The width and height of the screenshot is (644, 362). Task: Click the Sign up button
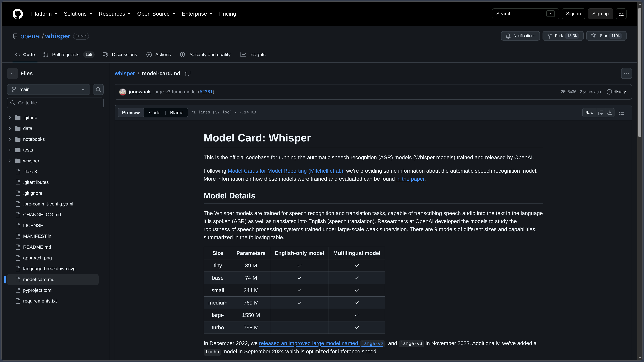600,14
